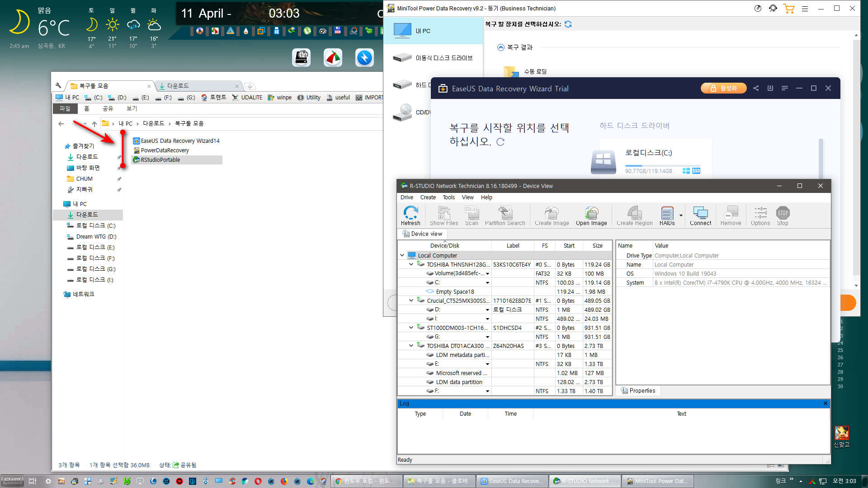Open EaseUS Data Recovery Wizard14 folder item
The image size is (868, 488).
(176, 141)
